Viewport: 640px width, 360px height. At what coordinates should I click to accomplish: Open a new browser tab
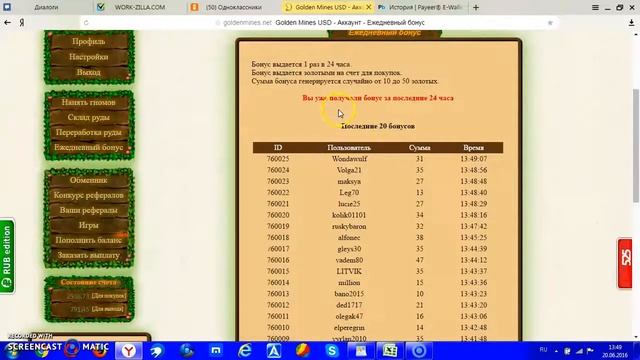476,7
